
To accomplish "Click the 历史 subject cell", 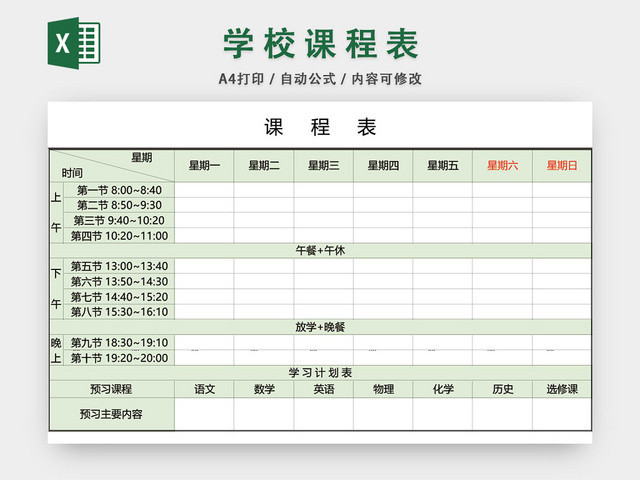I will coord(502,389).
